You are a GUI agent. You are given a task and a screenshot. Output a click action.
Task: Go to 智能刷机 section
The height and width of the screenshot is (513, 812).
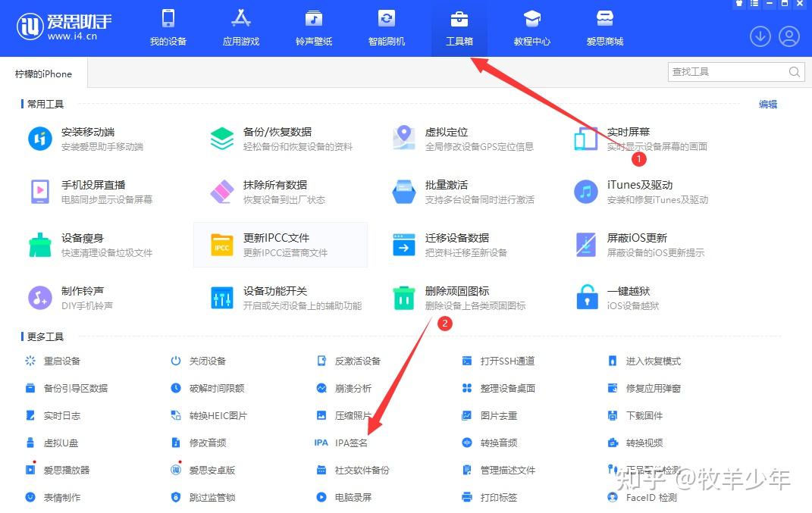coord(387,27)
